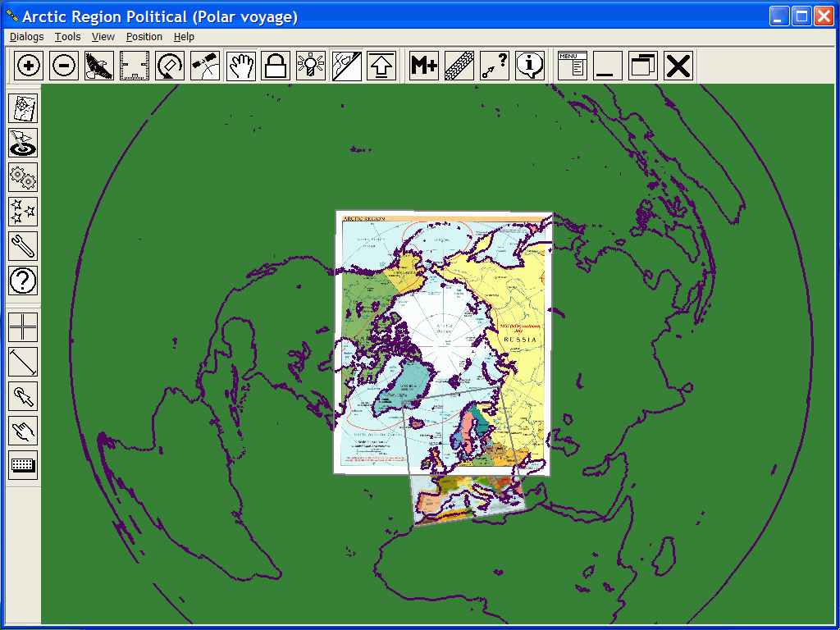The height and width of the screenshot is (630, 840).
Task: Open the Dialogs menu
Action: coord(27,36)
